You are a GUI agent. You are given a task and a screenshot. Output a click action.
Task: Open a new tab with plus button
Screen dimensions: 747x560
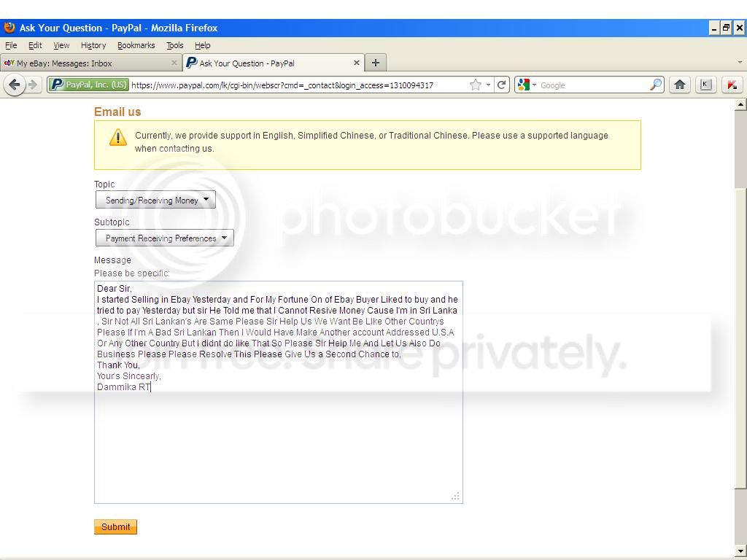pyautogui.click(x=376, y=63)
